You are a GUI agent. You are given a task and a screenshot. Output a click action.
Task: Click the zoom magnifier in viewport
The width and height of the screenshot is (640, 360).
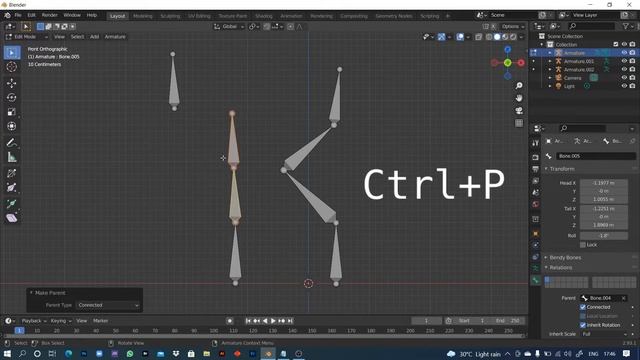tap(519, 86)
